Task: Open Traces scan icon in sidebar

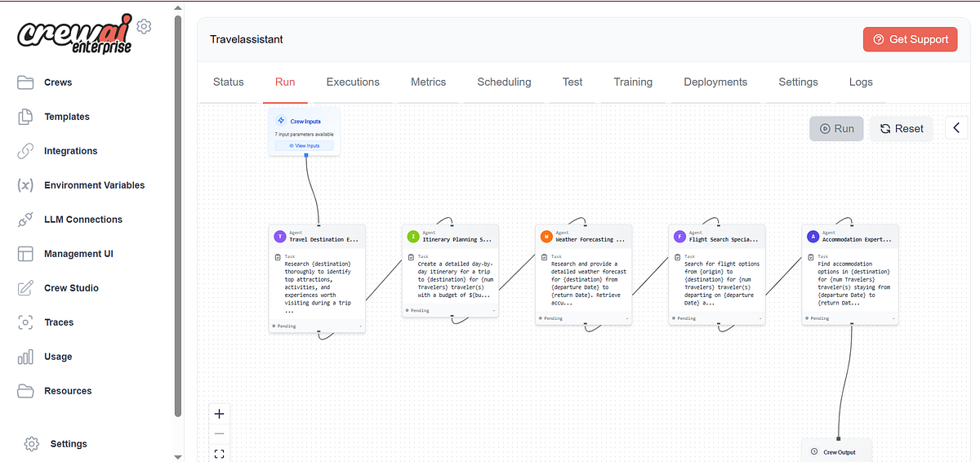Action: coord(25,322)
